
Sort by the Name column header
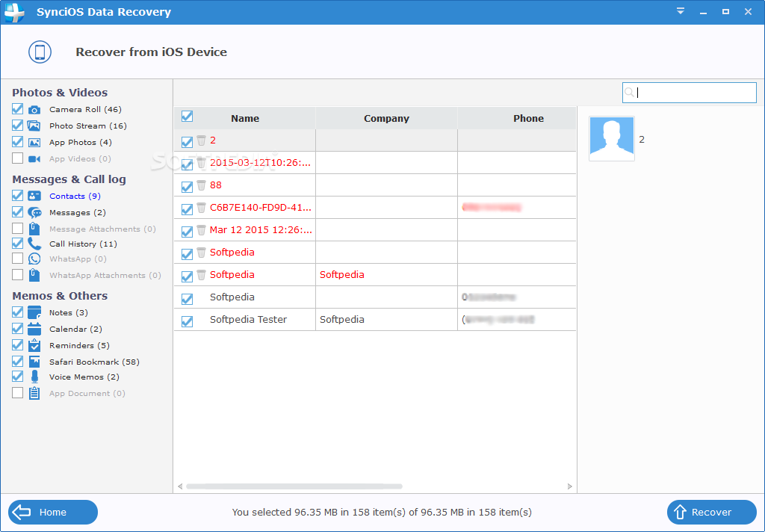[245, 118]
